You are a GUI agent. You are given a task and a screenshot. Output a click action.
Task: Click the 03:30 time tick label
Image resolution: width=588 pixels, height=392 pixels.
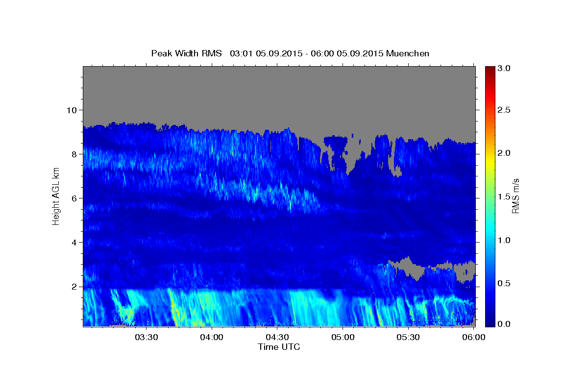click(x=146, y=337)
